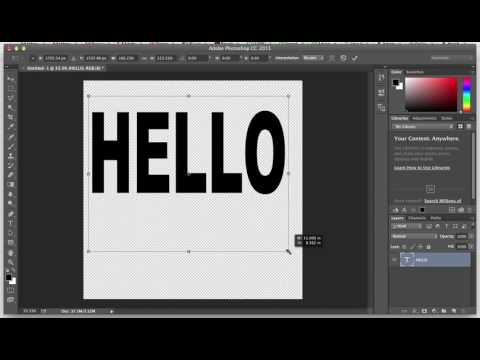The height and width of the screenshot is (360, 480).
Task: Toggle visibility of the HELLO text layer
Action: click(x=394, y=260)
